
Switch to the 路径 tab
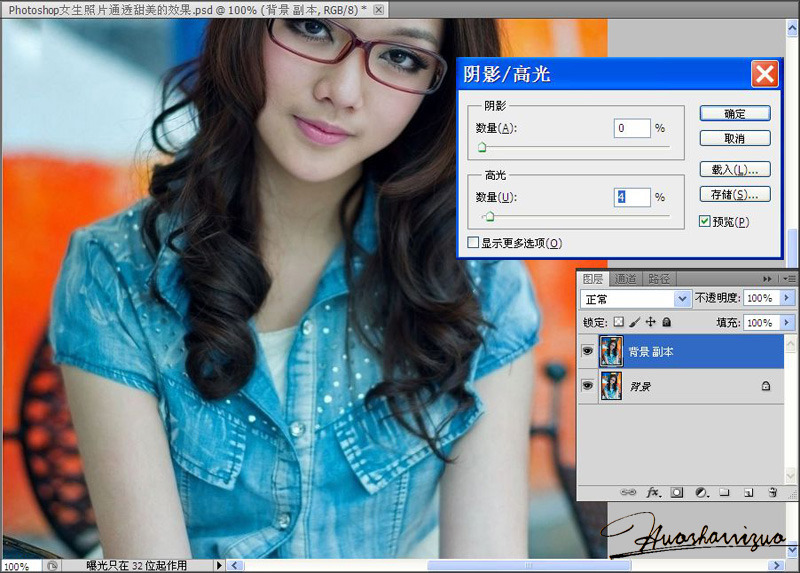click(659, 279)
